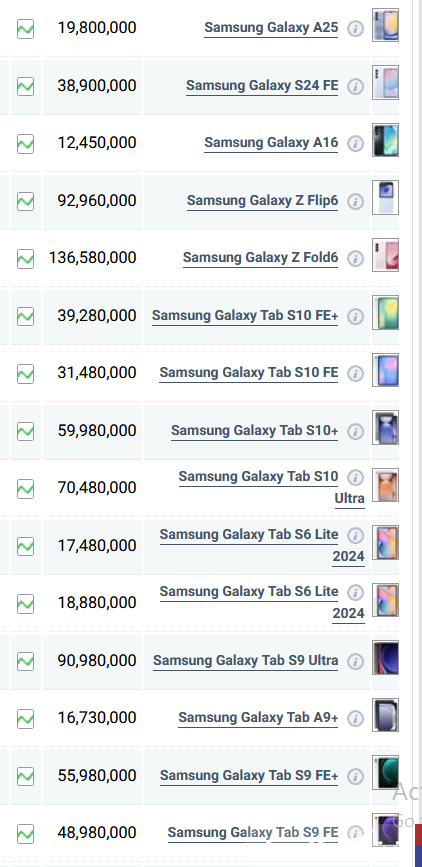Follow the Samsung Galaxy Tab S10 FE link
The height and width of the screenshot is (867, 422).
pos(249,373)
